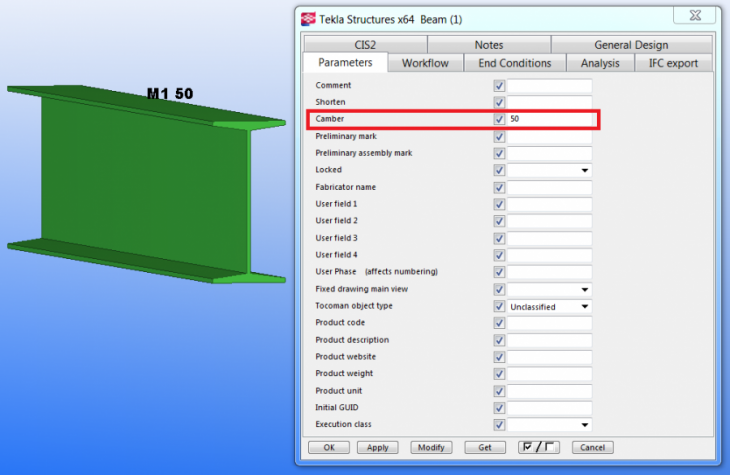The width and height of the screenshot is (730, 475).
Task: Click the Apply button
Action: click(x=377, y=447)
